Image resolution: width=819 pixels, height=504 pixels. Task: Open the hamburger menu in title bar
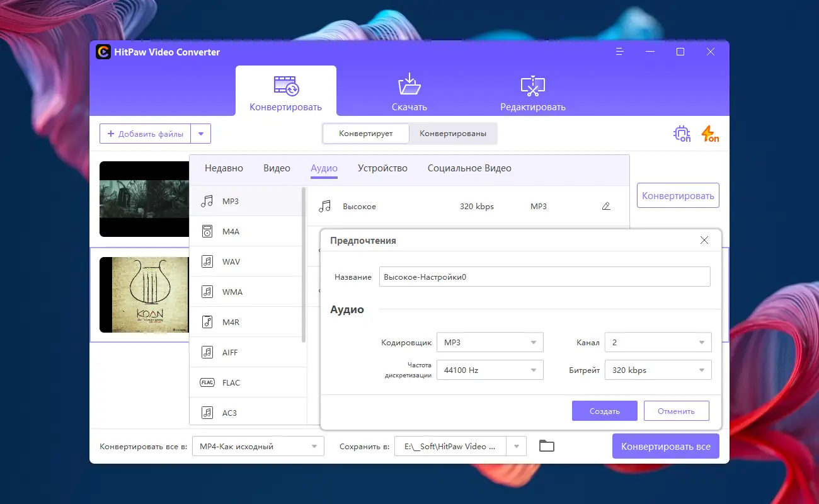(620, 52)
